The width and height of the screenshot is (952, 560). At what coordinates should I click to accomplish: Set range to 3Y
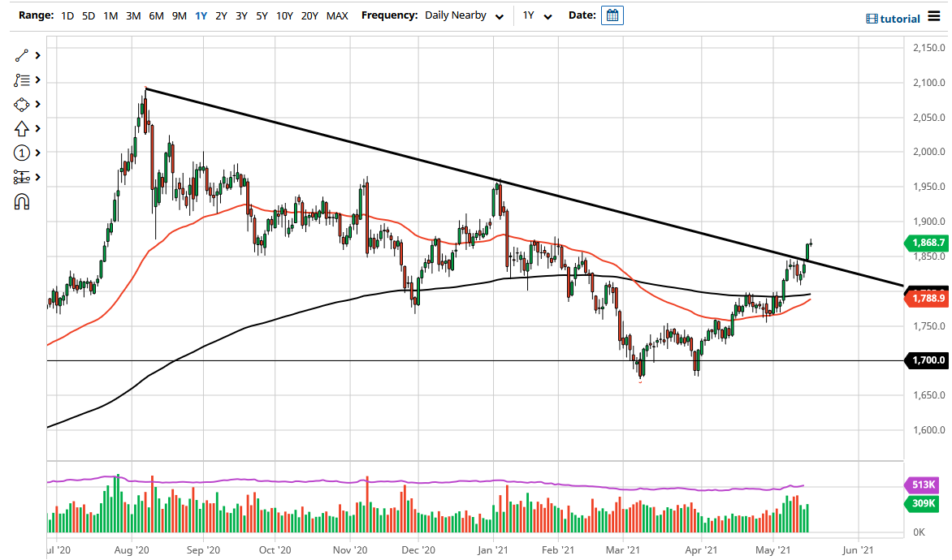(241, 15)
